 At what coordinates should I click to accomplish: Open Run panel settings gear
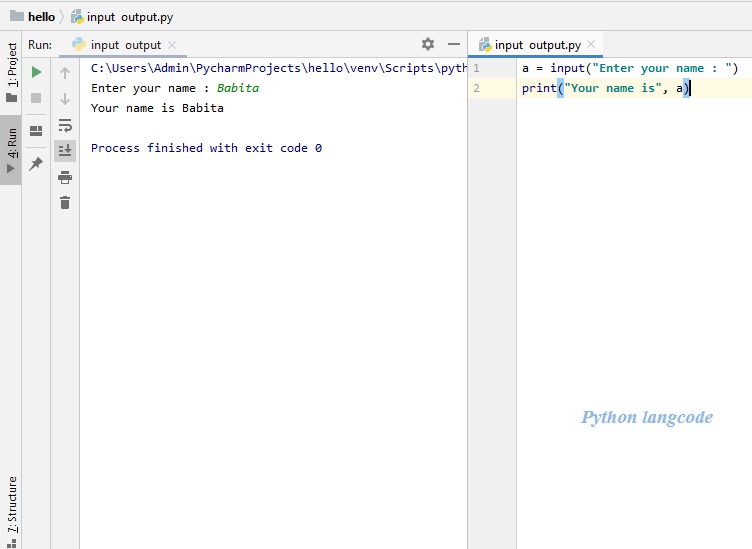point(428,44)
